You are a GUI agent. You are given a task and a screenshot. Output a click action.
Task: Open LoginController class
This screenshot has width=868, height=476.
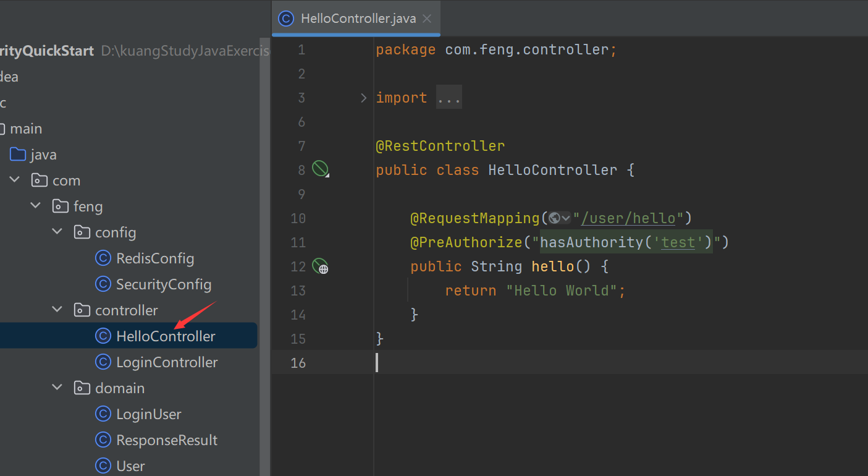pyautogui.click(x=167, y=362)
